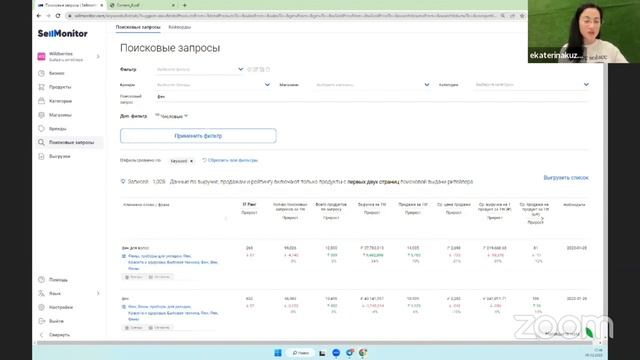Click the browser forward arrow
Screen dimensions: 640x360
point(48,16)
